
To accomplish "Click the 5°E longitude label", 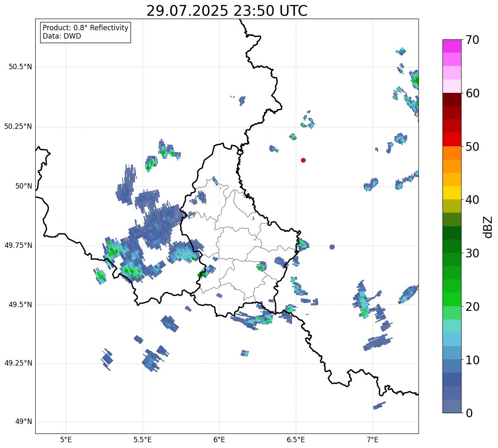I will pyautogui.click(x=66, y=440).
